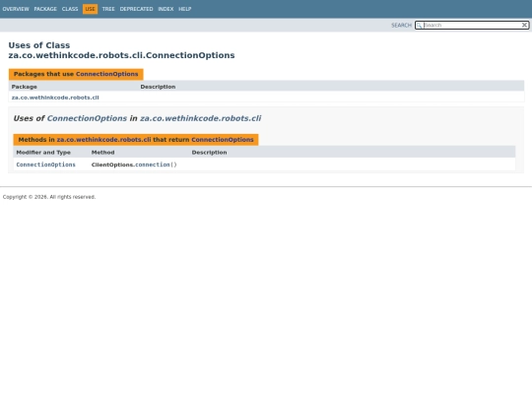Open the Help navigation link

tap(185, 9)
